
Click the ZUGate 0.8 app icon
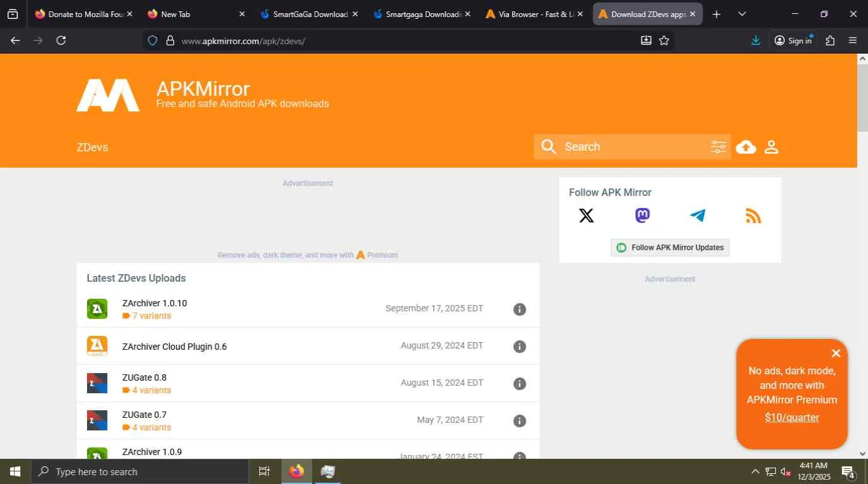pos(97,383)
